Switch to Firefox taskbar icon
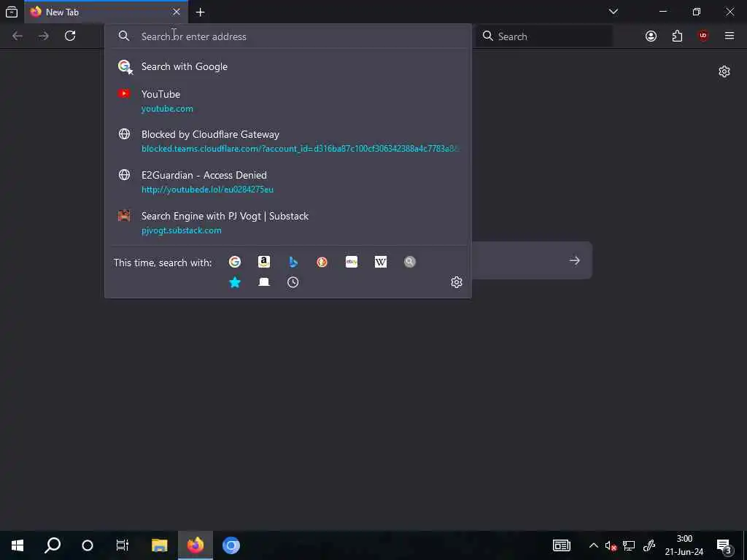This screenshot has width=747, height=560. (196, 545)
